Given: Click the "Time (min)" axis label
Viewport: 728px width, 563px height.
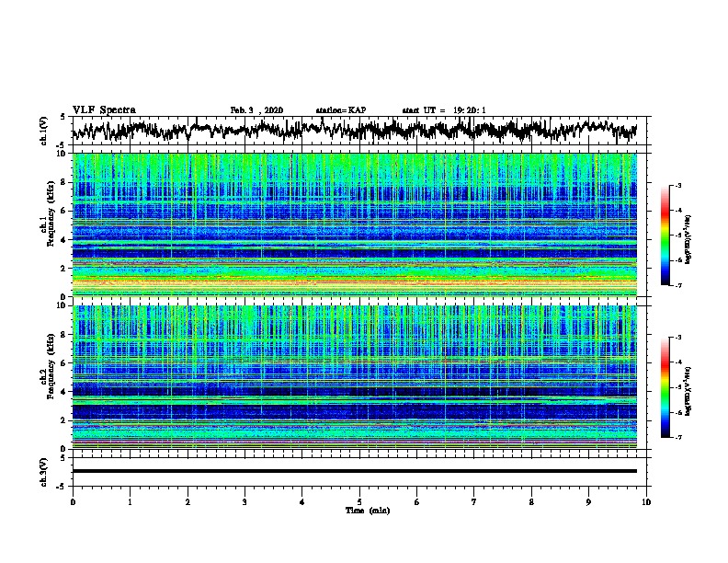Looking at the screenshot, I should pyautogui.click(x=368, y=511).
